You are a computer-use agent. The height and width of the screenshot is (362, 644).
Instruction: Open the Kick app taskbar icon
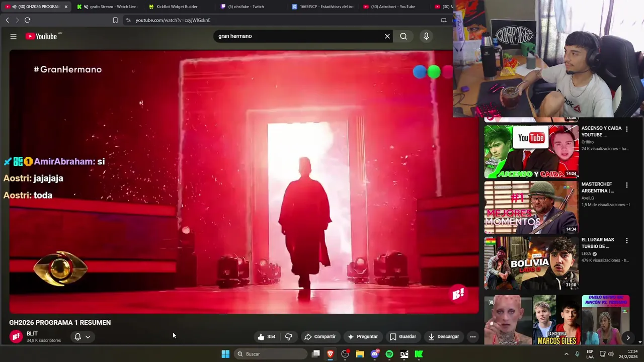(x=419, y=354)
